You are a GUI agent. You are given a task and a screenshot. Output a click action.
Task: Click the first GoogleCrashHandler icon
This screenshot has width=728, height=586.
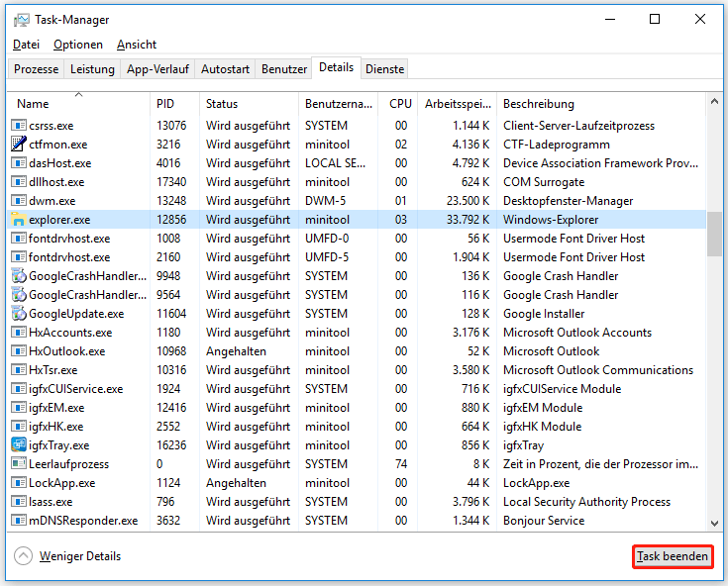point(18,276)
